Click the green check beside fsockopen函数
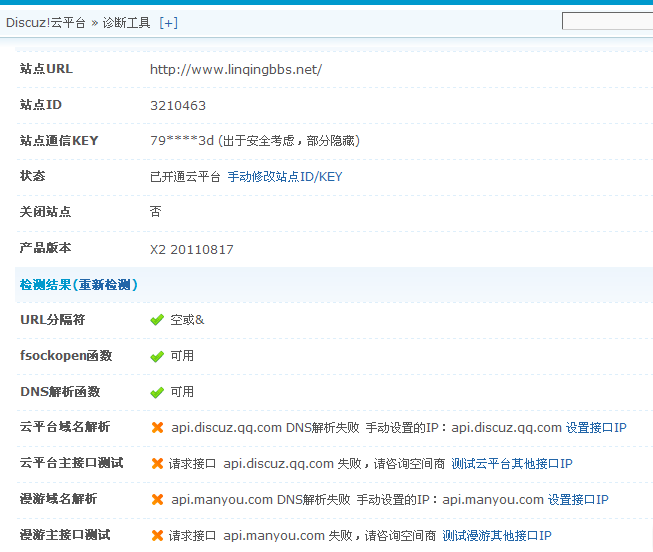The image size is (653, 552). click(x=157, y=356)
